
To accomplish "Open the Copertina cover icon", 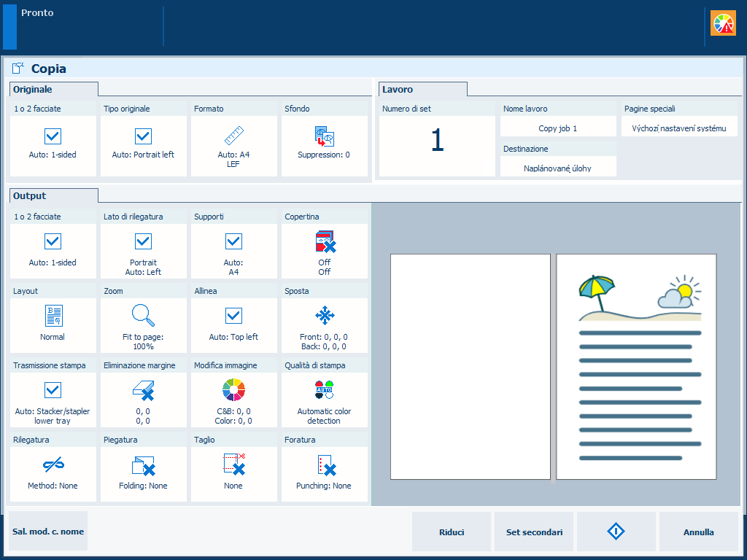I will click(324, 241).
